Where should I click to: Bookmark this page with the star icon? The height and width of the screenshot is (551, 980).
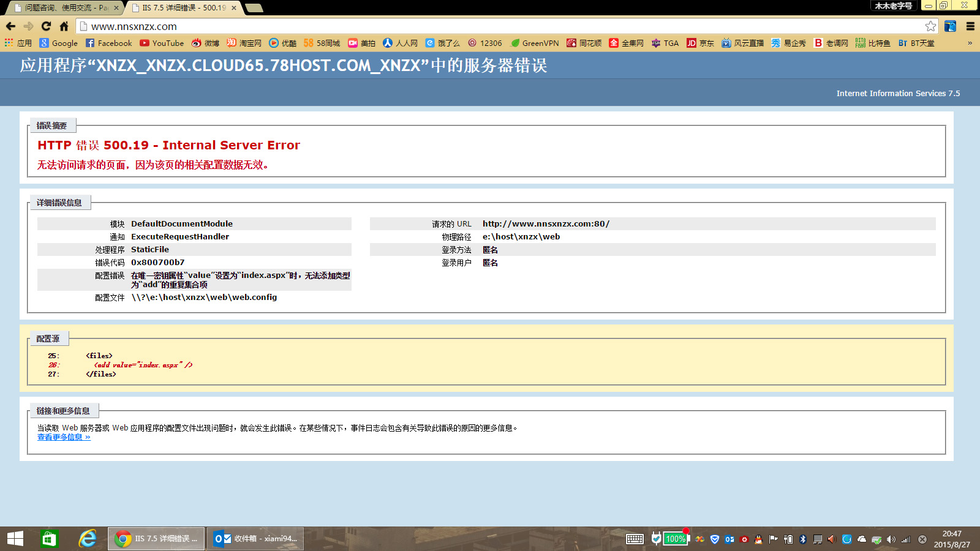click(x=930, y=26)
